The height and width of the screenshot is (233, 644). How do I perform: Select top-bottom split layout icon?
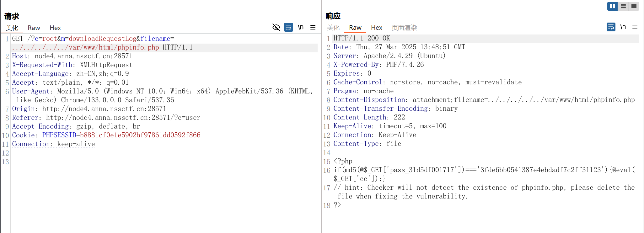pyautogui.click(x=623, y=6)
